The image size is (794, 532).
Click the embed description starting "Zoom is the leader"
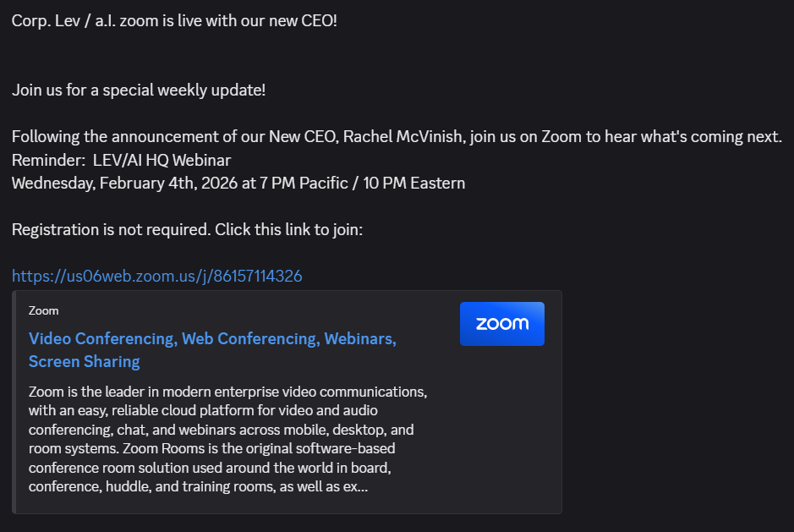pos(227,392)
